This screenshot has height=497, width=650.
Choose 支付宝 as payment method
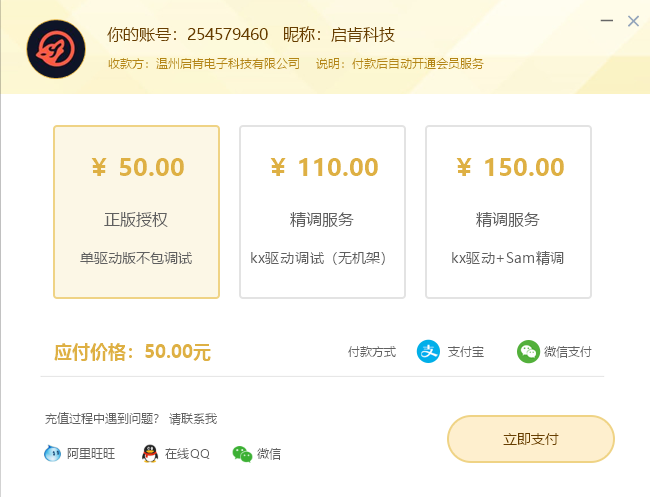(451, 352)
